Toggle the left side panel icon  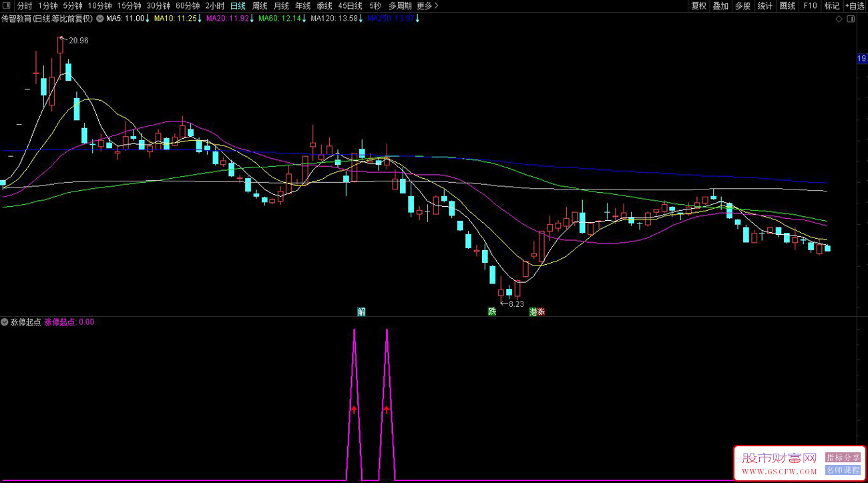tap(6, 6)
